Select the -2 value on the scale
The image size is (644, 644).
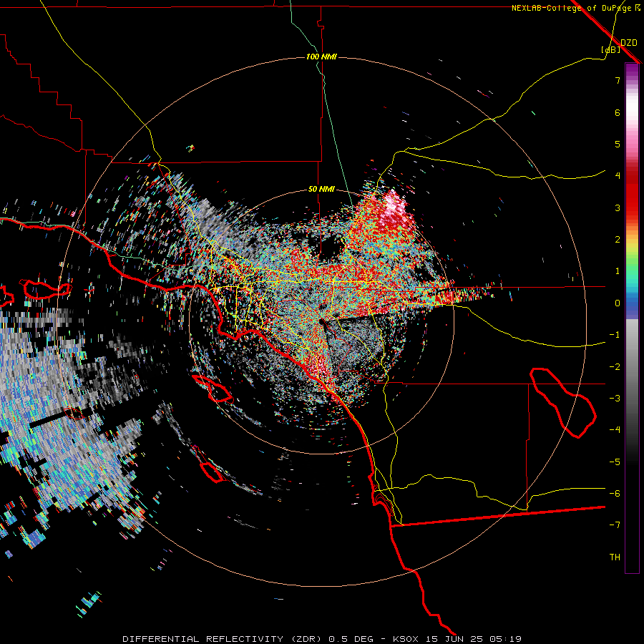(615, 367)
